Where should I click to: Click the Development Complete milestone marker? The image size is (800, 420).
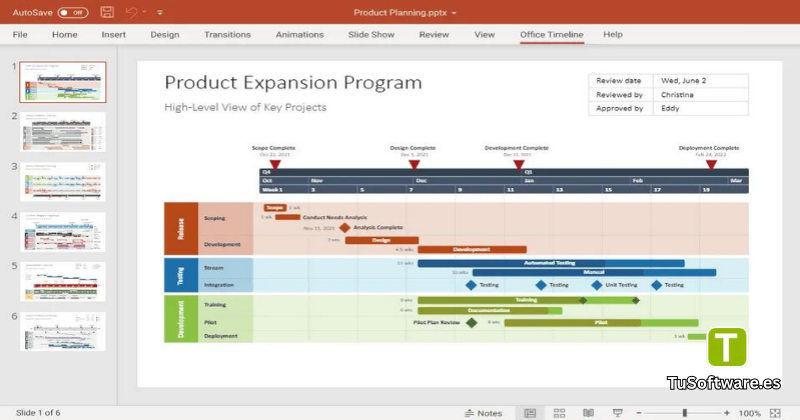point(519,164)
